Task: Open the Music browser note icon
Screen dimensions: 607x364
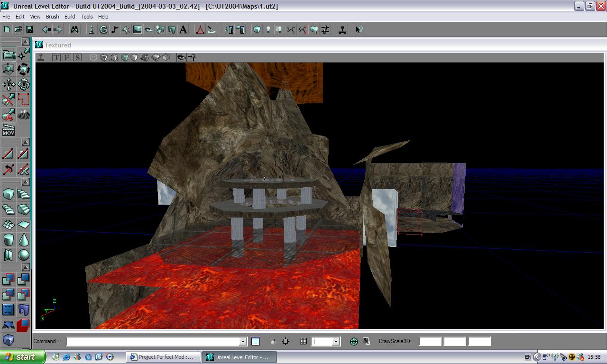Action: click(x=115, y=29)
